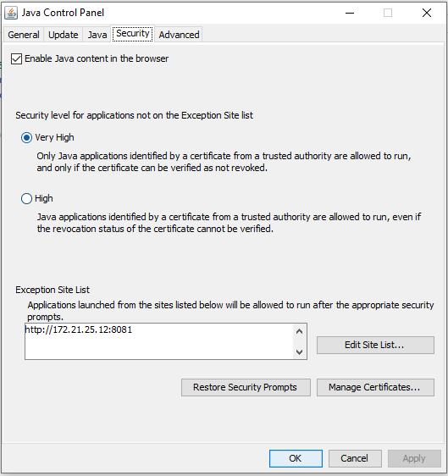The width and height of the screenshot is (448, 476).
Task: Click the exception list scroll down arrow
Action: pyautogui.click(x=299, y=351)
